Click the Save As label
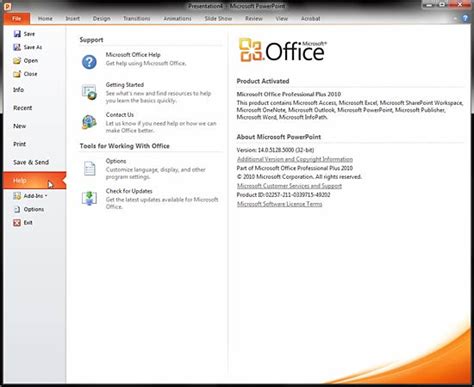Viewport: 474px width, 387px height. point(33,47)
